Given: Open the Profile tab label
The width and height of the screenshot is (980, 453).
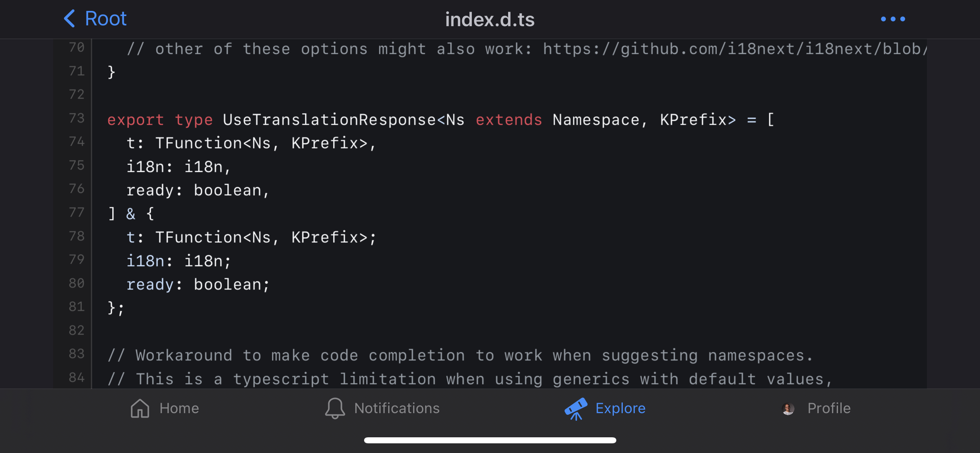Looking at the screenshot, I should pyautogui.click(x=829, y=408).
